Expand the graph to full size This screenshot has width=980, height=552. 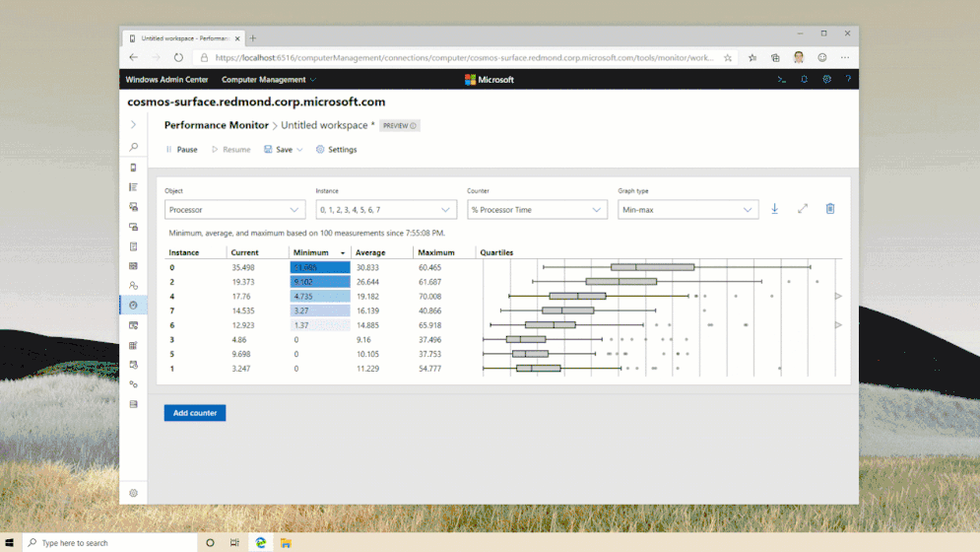803,209
